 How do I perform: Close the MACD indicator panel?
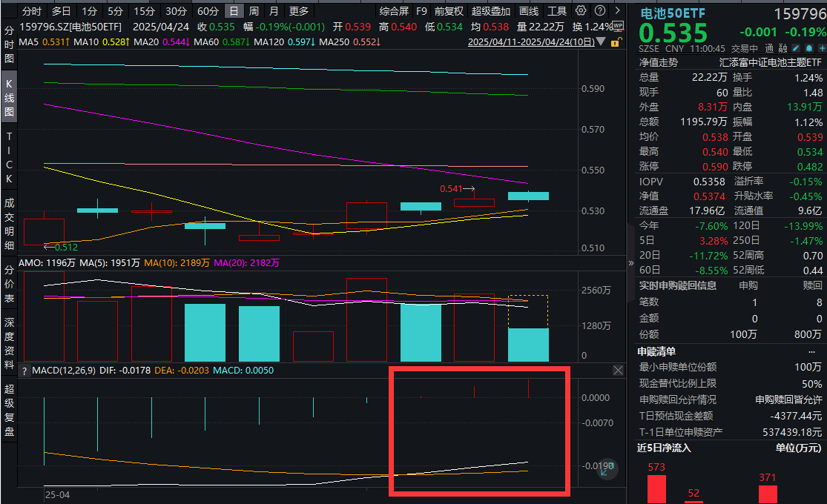tap(619, 370)
